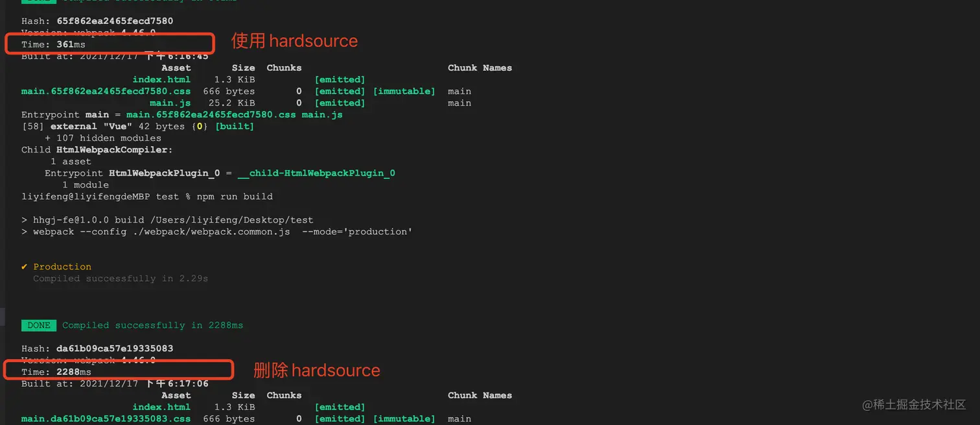The image size is (980, 425).
Task: Click main.js at the end of the Entrypoint main line
Action: coord(322,114)
